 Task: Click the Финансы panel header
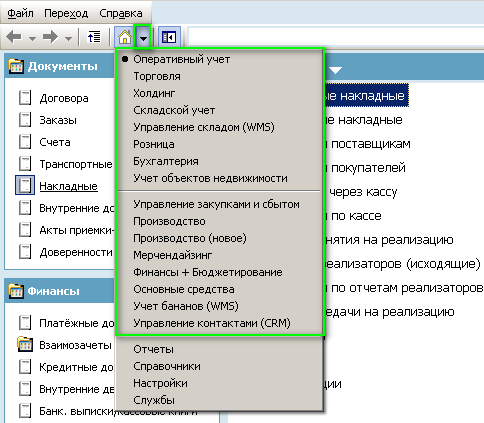[60, 291]
